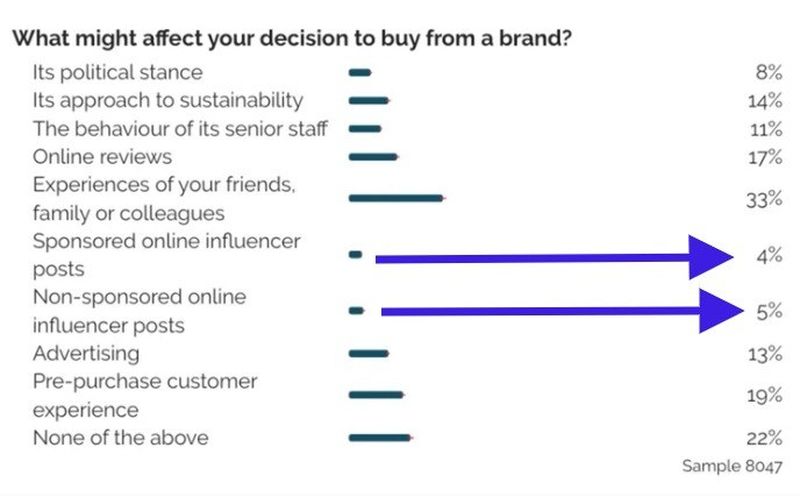The height and width of the screenshot is (496, 800).
Task: Click the Pre-purchase customer experience label
Action: click(145, 395)
